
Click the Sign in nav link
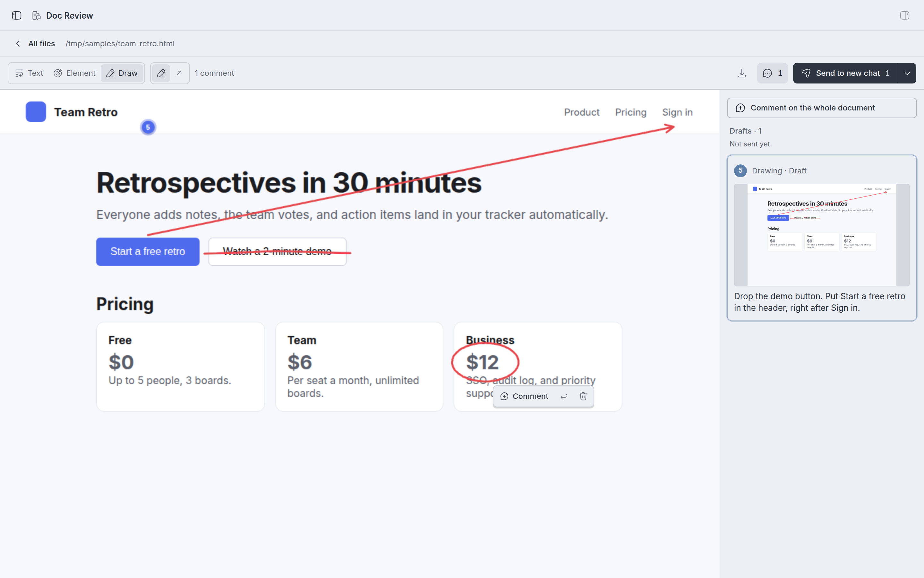[x=677, y=112]
